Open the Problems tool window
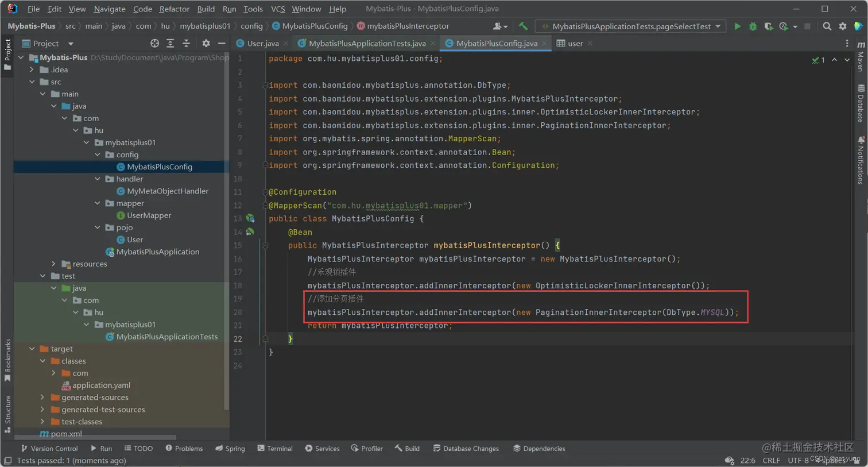The height and width of the screenshot is (467, 868). (184, 449)
